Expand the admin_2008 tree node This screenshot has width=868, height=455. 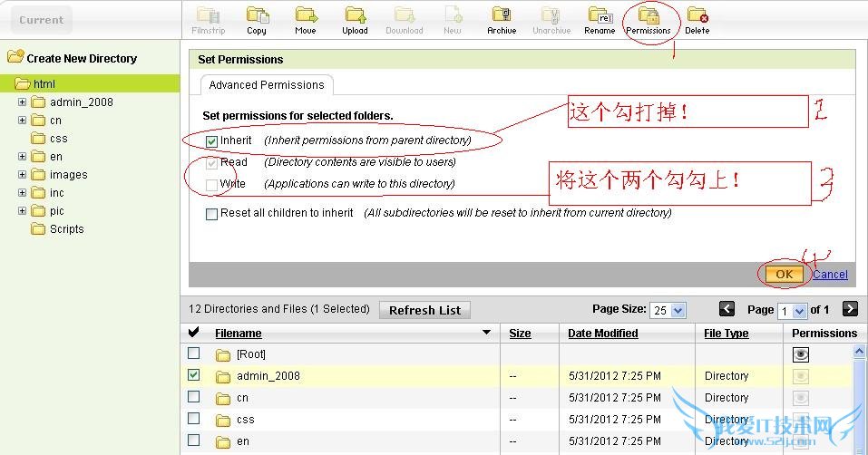click(x=22, y=102)
